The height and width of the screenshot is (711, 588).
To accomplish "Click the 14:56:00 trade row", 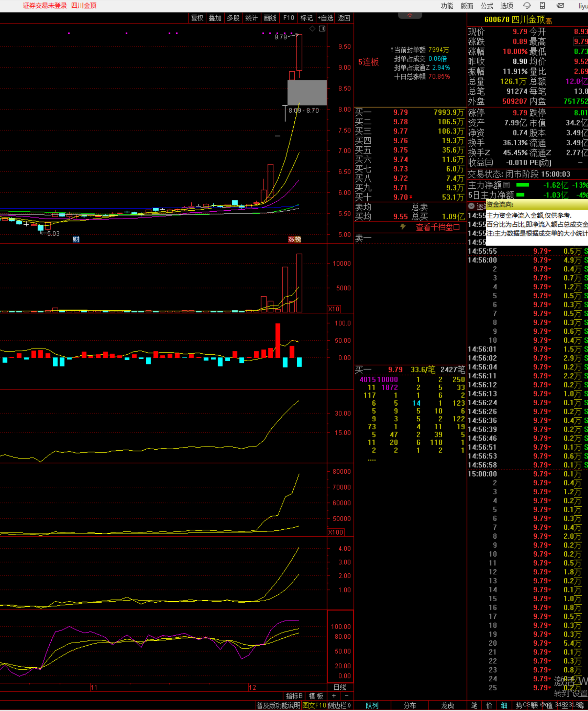I will coord(527,260).
